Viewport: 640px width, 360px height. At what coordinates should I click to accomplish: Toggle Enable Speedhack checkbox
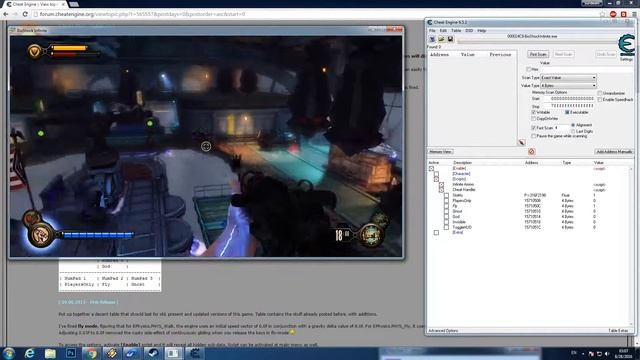pos(600,100)
